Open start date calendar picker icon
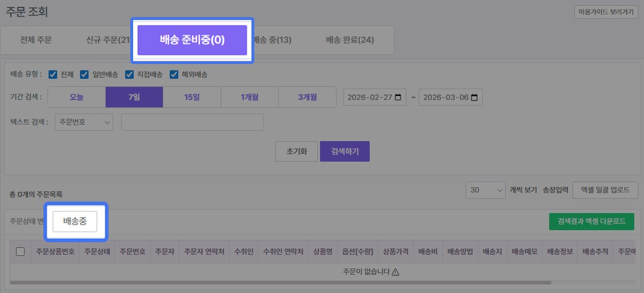 (398, 97)
